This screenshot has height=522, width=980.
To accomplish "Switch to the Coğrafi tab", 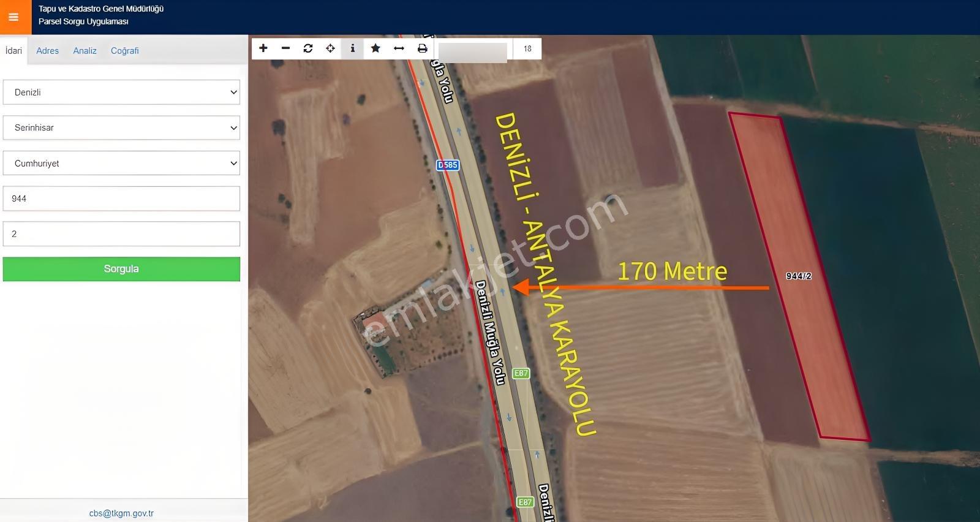I will click(124, 51).
